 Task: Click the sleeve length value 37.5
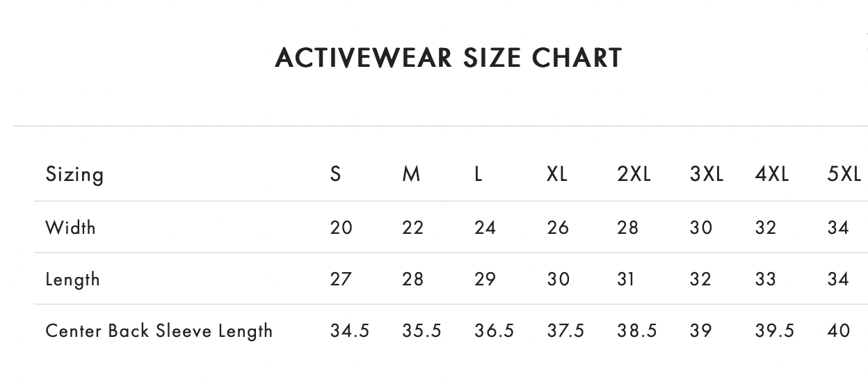(565, 331)
